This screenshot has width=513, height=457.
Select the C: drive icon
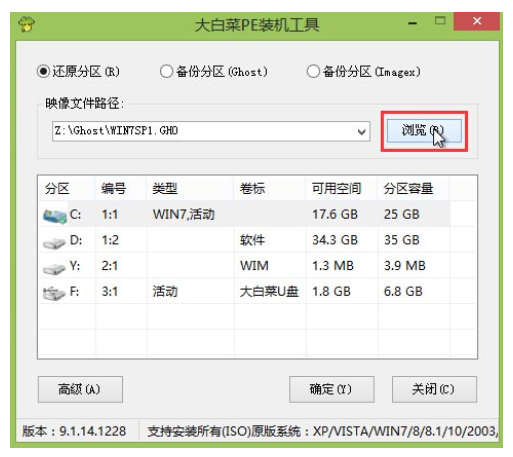pyautogui.click(x=54, y=216)
